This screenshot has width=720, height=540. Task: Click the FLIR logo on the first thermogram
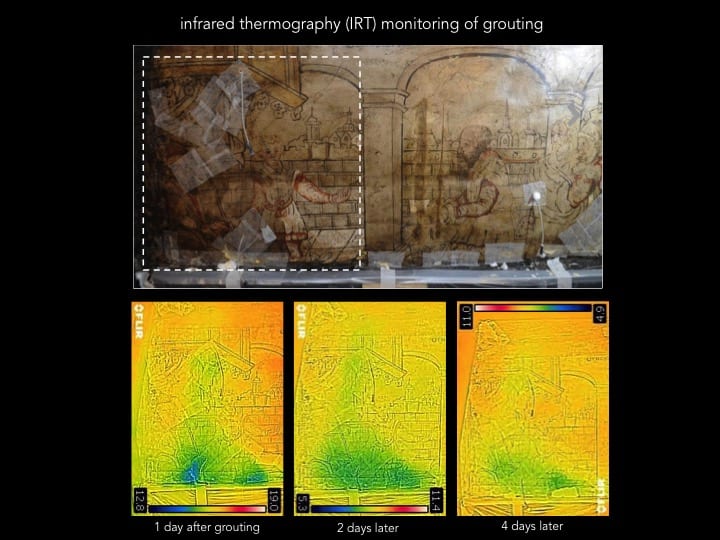[x=139, y=321]
